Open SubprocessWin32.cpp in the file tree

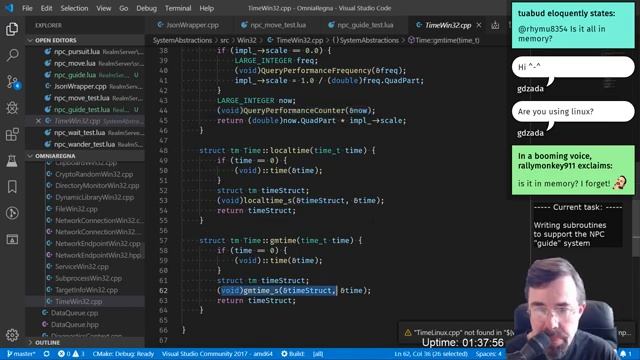click(85, 278)
